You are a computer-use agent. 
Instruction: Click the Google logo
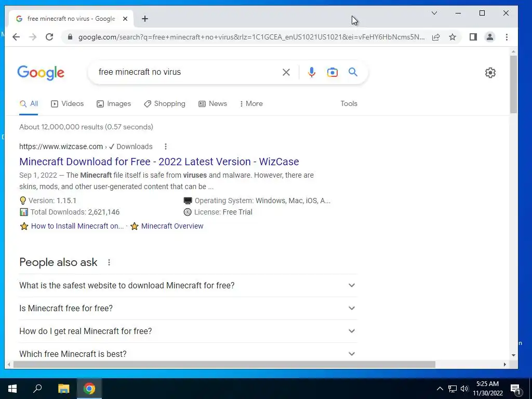click(x=41, y=73)
